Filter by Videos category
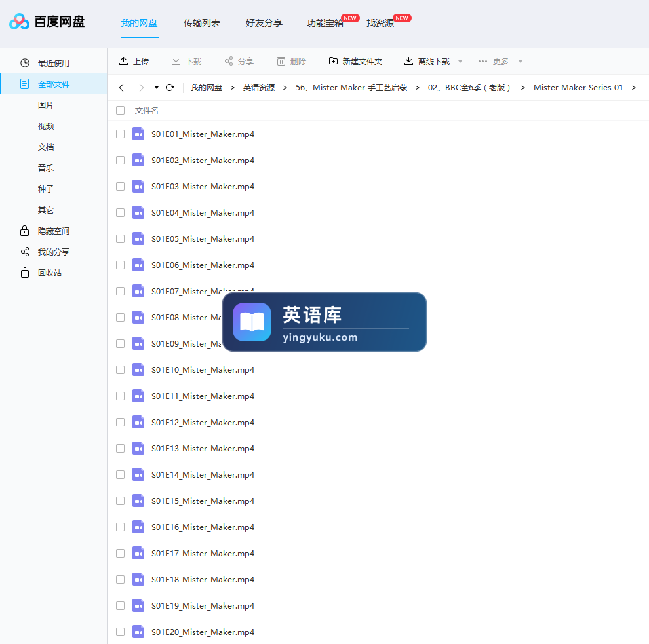 pyautogui.click(x=46, y=126)
